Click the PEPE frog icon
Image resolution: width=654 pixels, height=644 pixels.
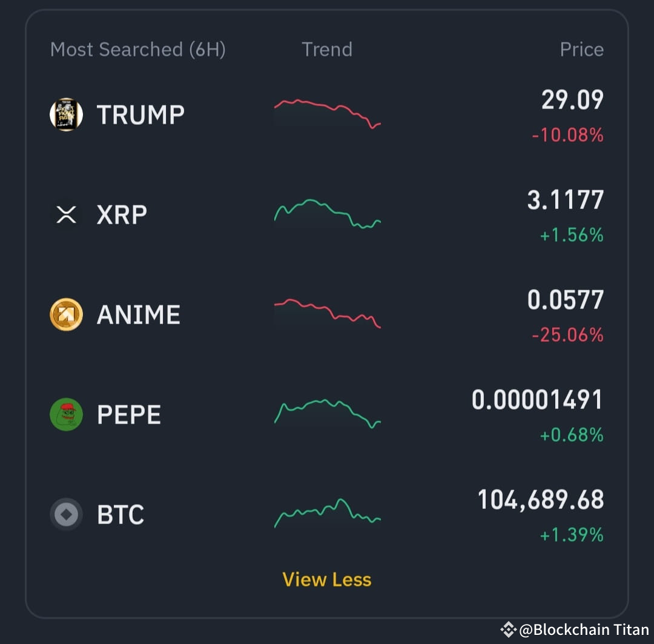click(x=65, y=414)
